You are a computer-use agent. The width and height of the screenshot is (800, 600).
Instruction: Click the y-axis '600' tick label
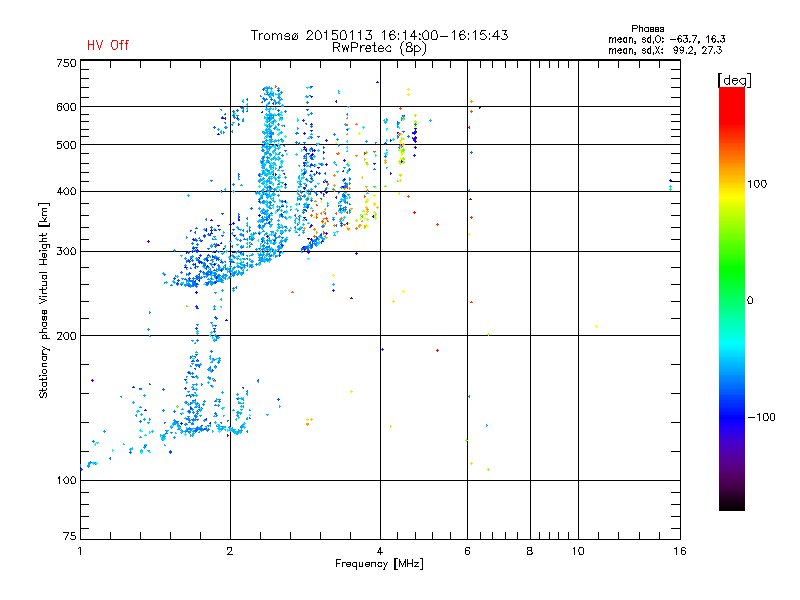[66, 107]
